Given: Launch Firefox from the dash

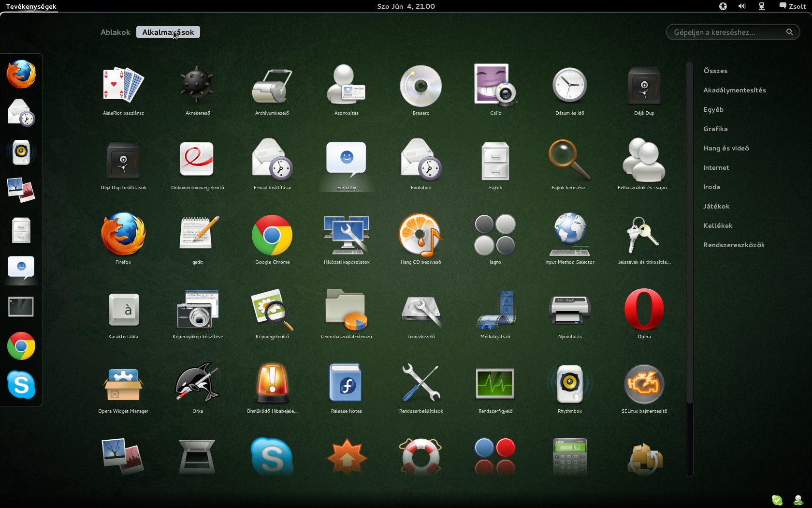Looking at the screenshot, I should coord(21,74).
